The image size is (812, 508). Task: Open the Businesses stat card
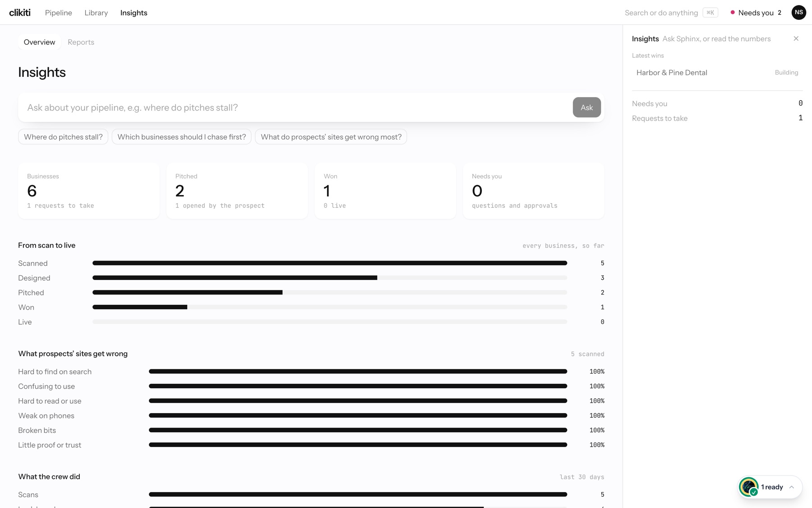tap(89, 191)
